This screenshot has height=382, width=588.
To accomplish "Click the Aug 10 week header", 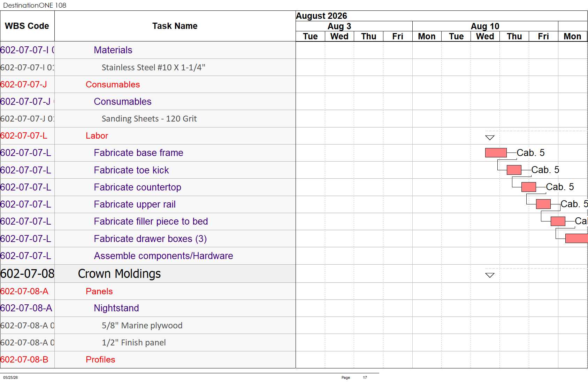I will tap(485, 26).
